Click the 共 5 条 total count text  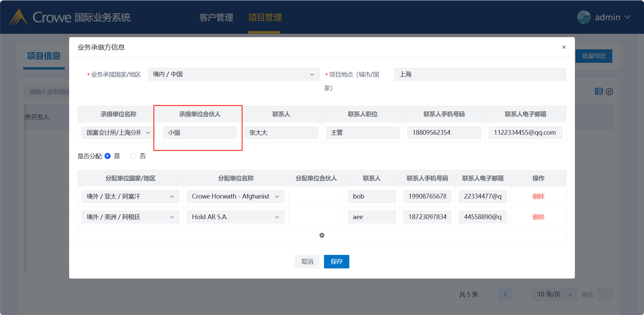[x=469, y=294]
